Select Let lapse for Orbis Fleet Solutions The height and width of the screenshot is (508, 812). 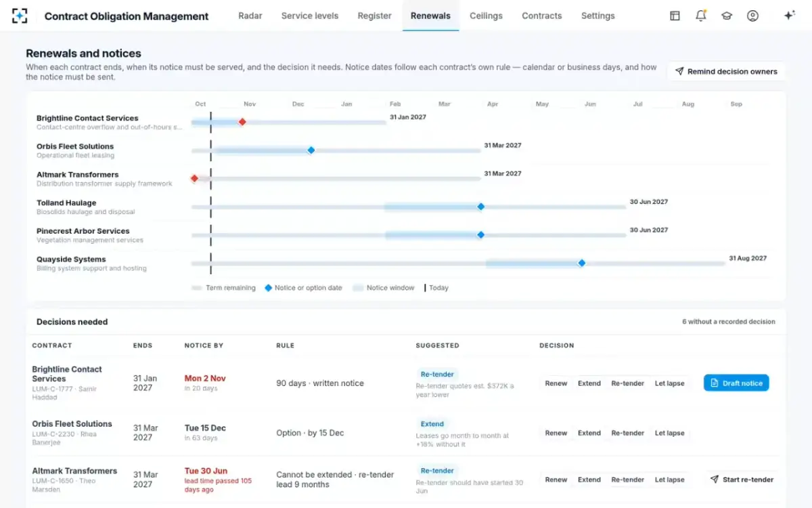pos(669,433)
